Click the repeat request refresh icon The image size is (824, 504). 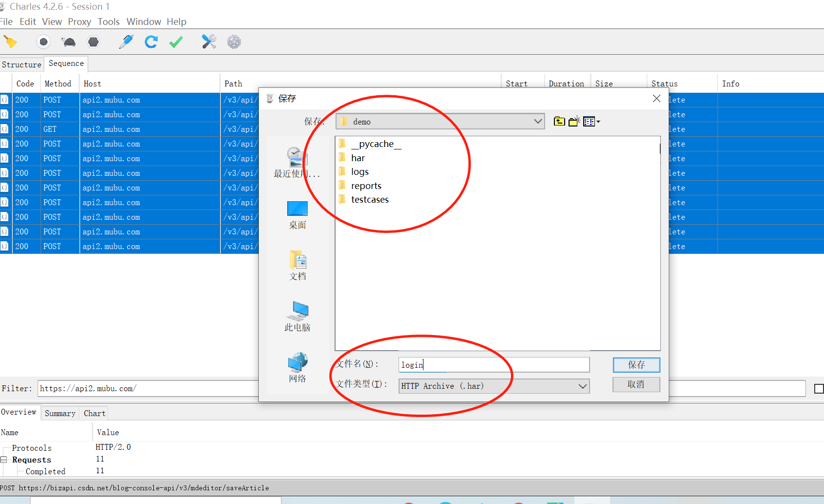point(151,42)
